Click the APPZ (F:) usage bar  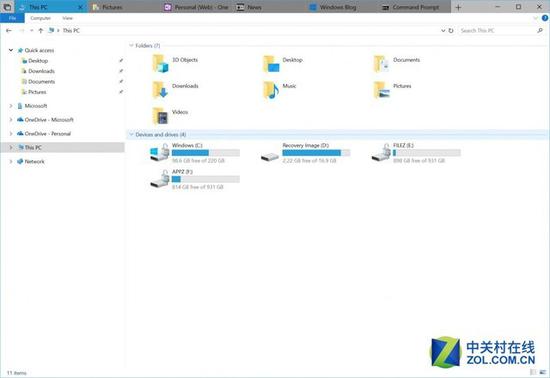pos(206,179)
